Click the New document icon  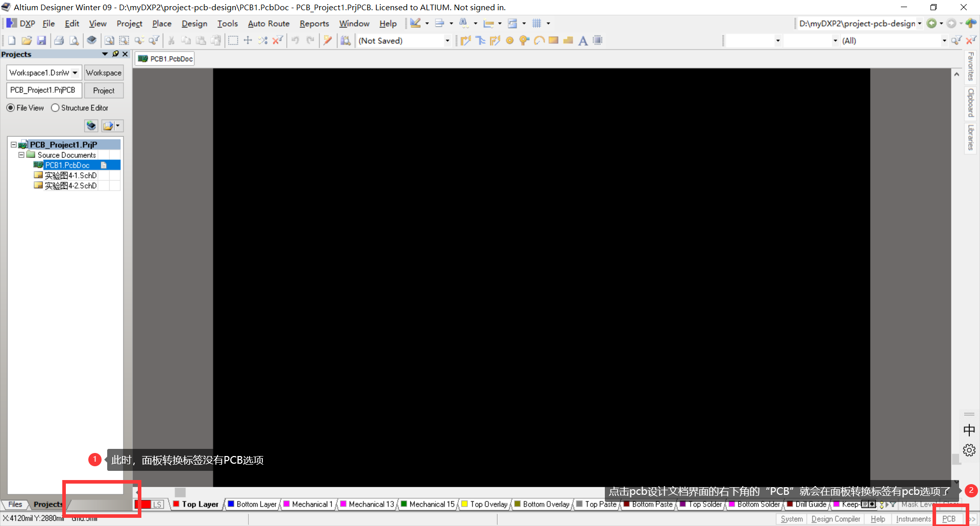[x=12, y=40]
